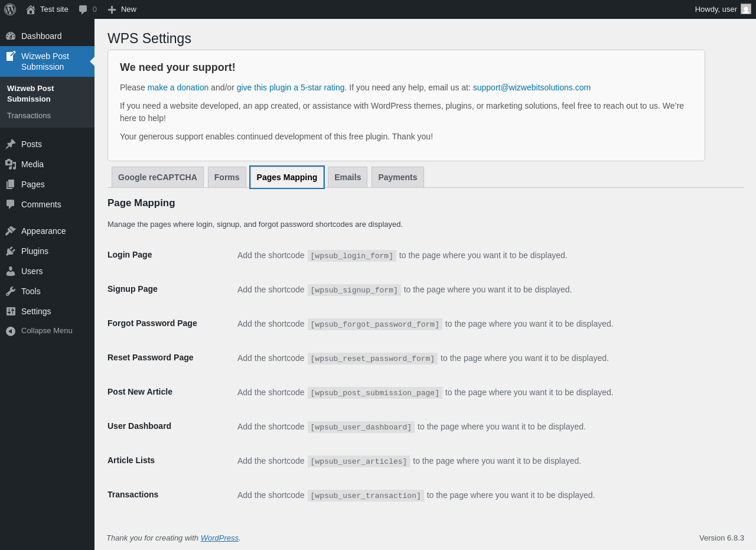Open Transactions submenu item in sidebar
This screenshot has width=756, height=550.
pyautogui.click(x=29, y=116)
